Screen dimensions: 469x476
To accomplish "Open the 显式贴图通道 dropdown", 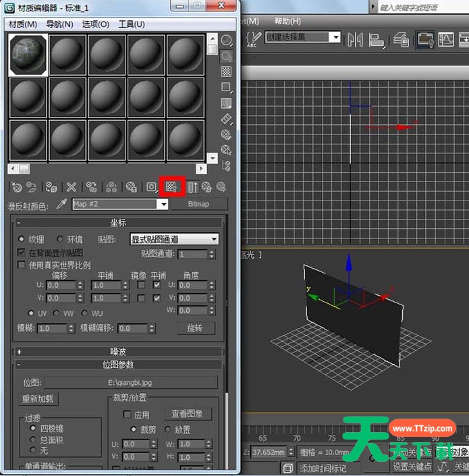I will tap(174, 239).
